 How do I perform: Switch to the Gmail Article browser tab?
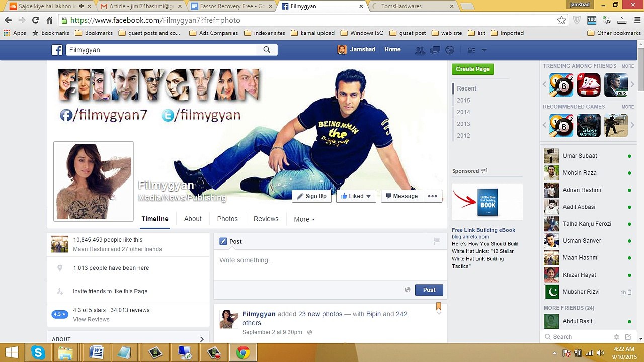point(141,6)
